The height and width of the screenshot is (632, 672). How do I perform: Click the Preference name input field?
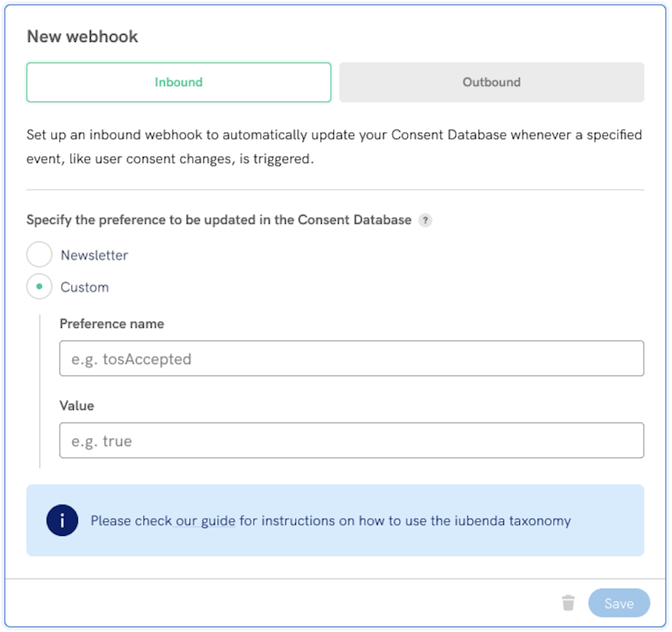coord(351,359)
